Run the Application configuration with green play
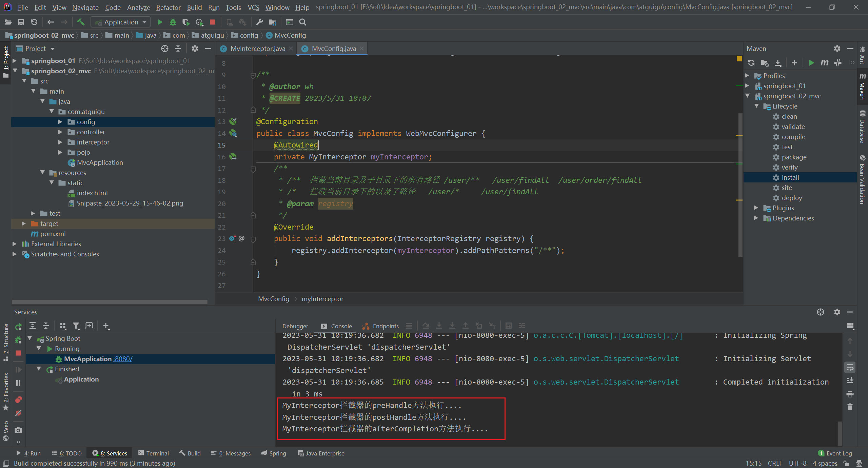The height and width of the screenshot is (468, 868). coord(160,22)
